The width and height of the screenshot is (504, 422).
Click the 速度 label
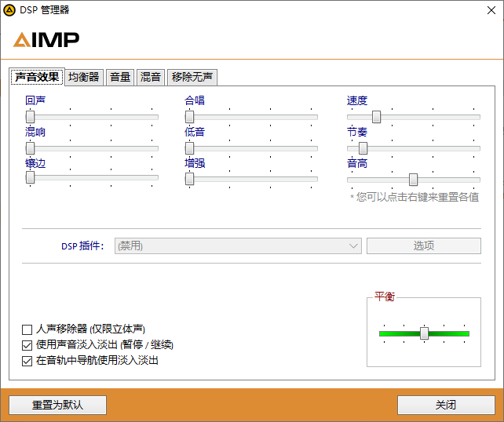pos(357,100)
